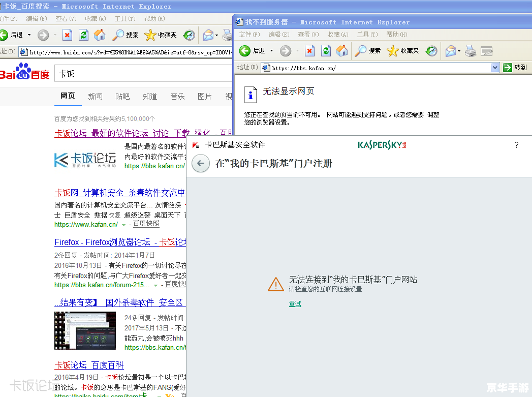
Task: Click 无法显示网页 info icon on the error page
Action: (x=251, y=95)
